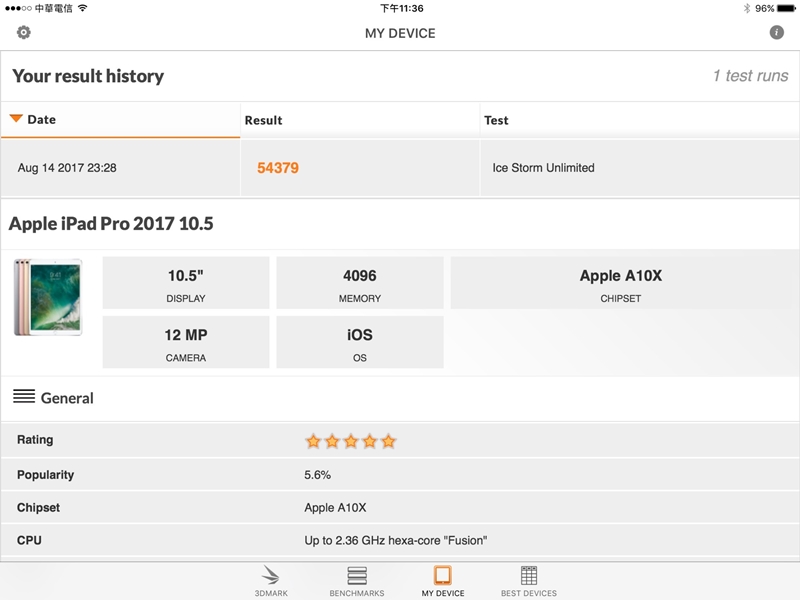Viewport: 800px width, 600px height.
Task: Sort by the Test column header
Action: point(496,120)
